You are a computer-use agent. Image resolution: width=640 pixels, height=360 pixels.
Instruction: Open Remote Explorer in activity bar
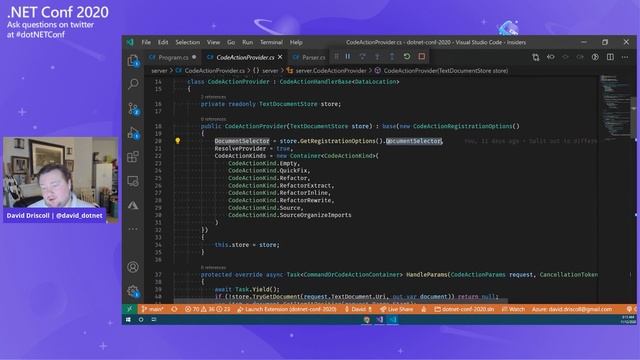point(133,181)
